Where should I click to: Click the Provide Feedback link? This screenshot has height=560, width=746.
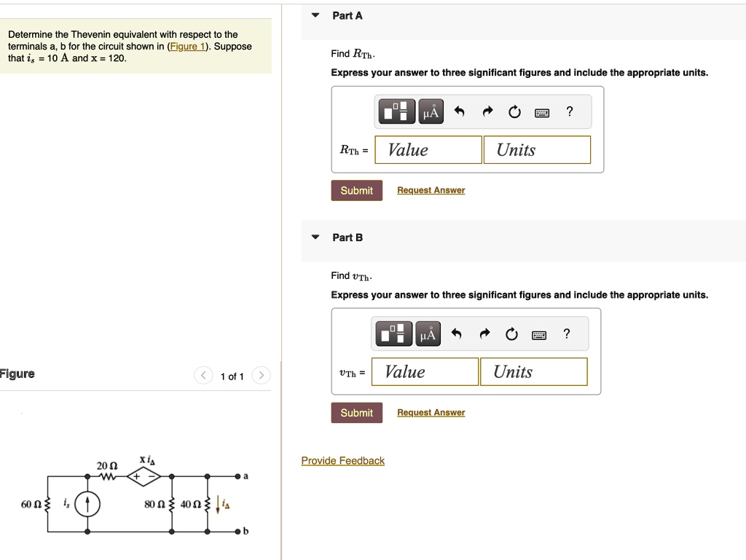click(342, 460)
